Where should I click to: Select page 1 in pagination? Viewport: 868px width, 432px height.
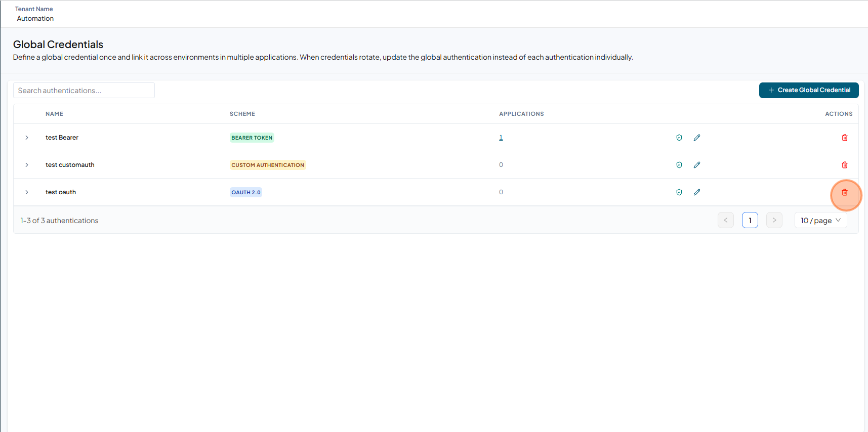click(750, 220)
